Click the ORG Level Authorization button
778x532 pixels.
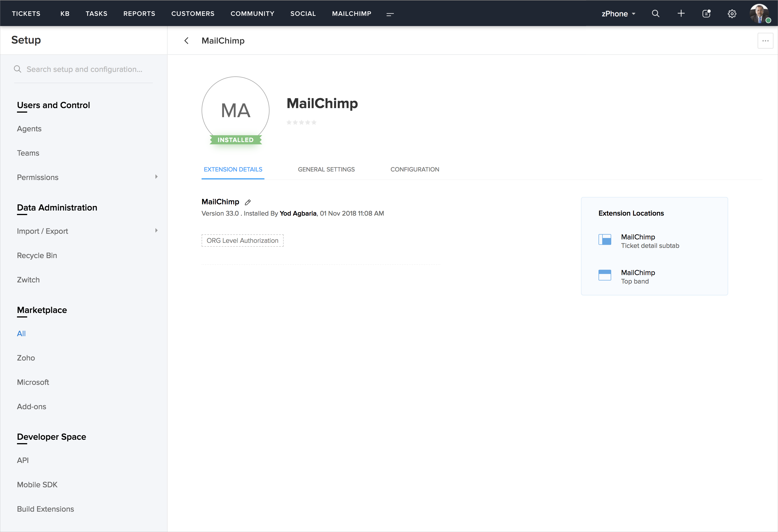click(x=242, y=241)
